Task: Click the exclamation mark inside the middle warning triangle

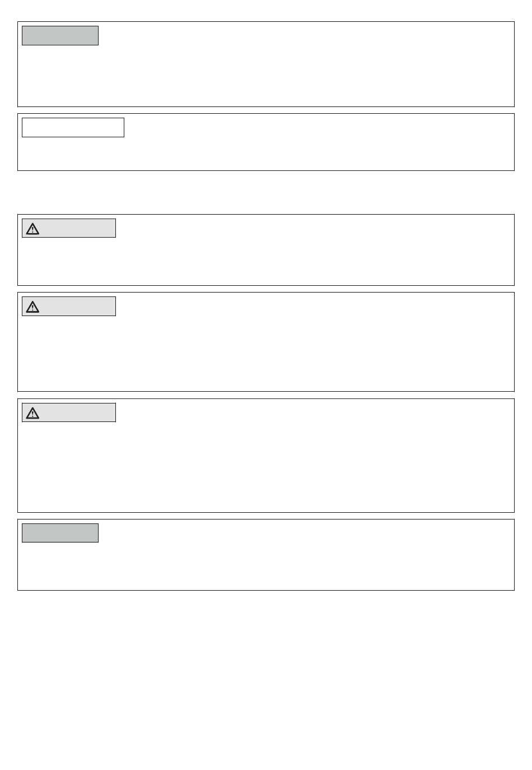Action: point(32,308)
